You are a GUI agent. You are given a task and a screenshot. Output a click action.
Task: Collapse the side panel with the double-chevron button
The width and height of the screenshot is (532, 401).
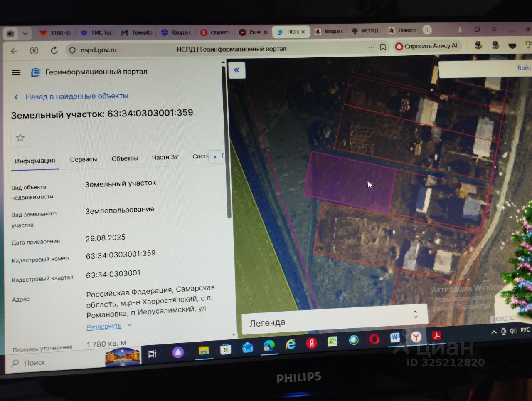236,70
